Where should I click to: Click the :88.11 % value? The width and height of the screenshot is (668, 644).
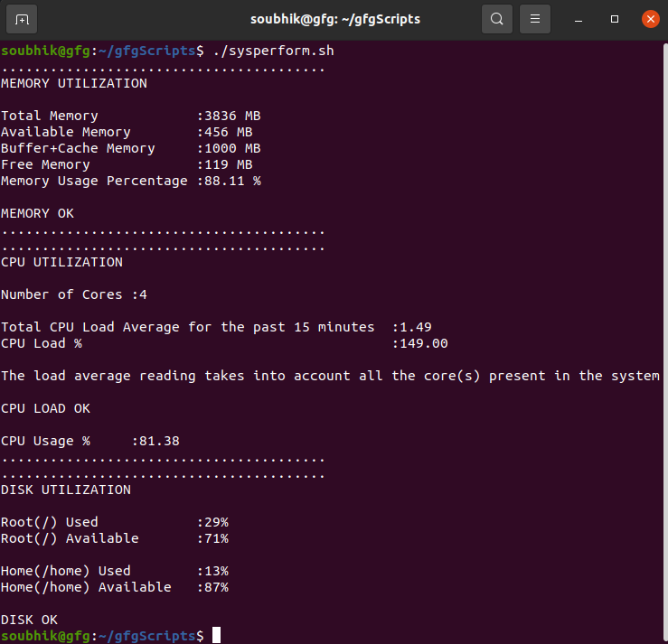pos(229,181)
